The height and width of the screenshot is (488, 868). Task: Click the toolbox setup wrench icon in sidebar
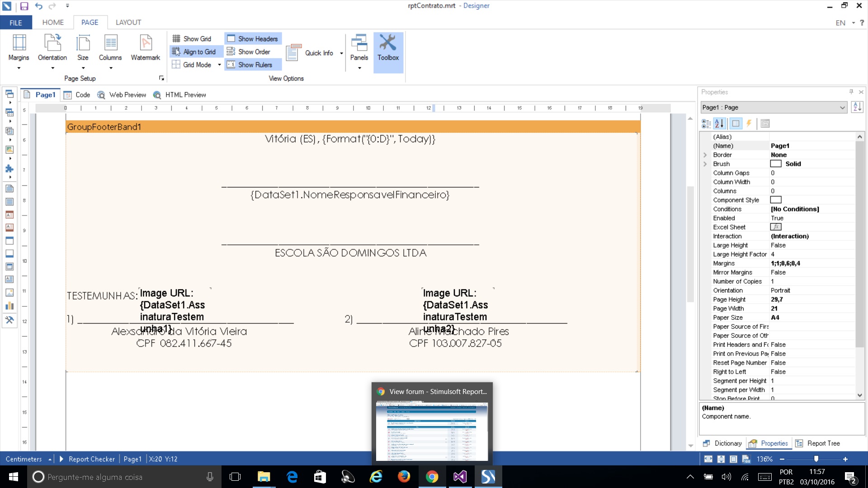tap(9, 320)
